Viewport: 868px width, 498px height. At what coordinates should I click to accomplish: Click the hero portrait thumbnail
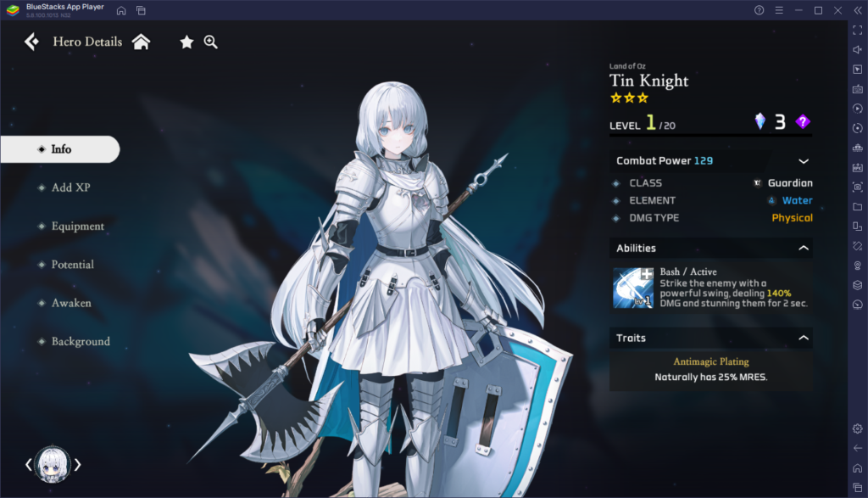[x=52, y=464]
